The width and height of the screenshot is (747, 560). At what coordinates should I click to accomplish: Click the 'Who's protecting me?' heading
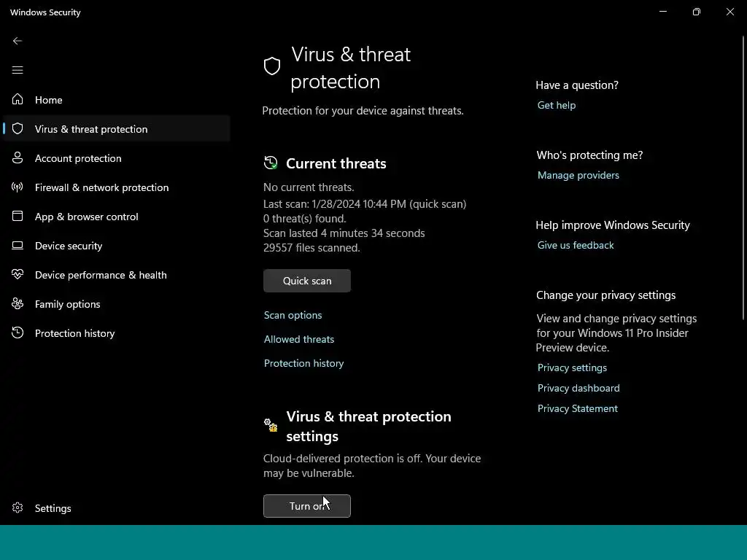[x=589, y=155]
